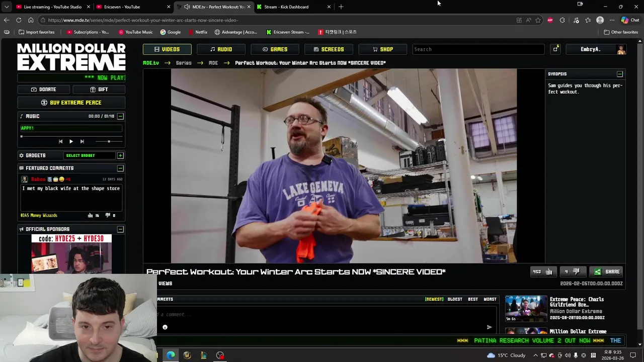Sort comments by Oldest
The width and height of the screenshot is (644, 362).
click(x=455, y=299)
